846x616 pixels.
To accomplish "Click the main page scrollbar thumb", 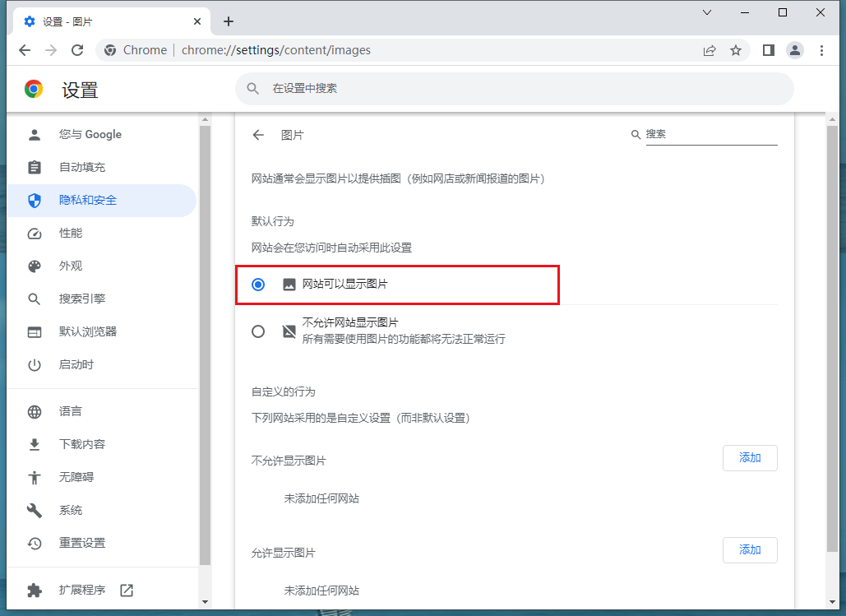I will (x=832, y=339).
